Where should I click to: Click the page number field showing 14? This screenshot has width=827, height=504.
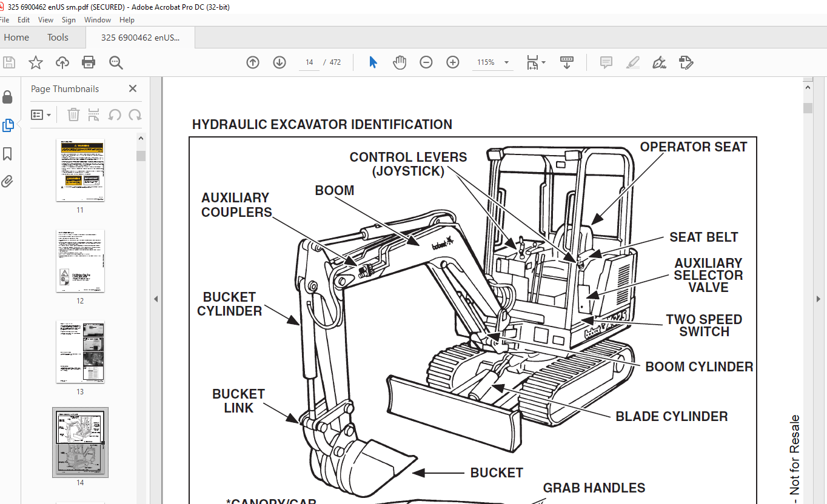coord(309,62)
